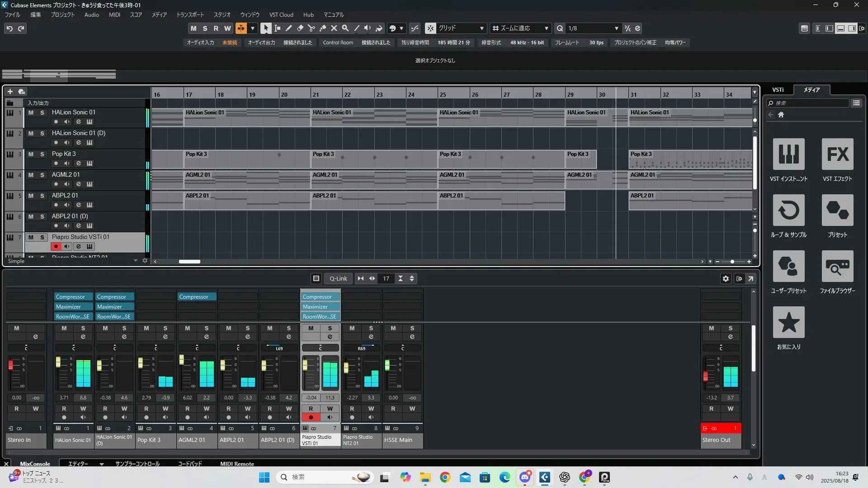868x488 pixels.
Task: Select the Split scissors tool
Action: pyautogui.click(x=311, y=28)
